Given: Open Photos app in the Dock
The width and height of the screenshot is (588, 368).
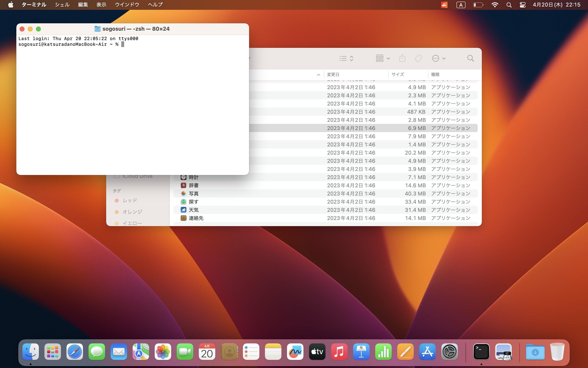Looking at the screenshot, I should click(x=163, y=352).
